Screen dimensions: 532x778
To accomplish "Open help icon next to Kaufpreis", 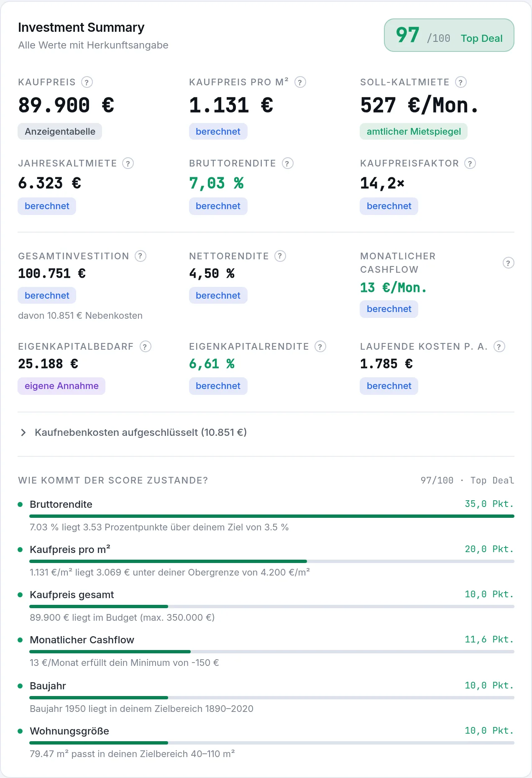I will pyautogui.click(x=87, y=82).
